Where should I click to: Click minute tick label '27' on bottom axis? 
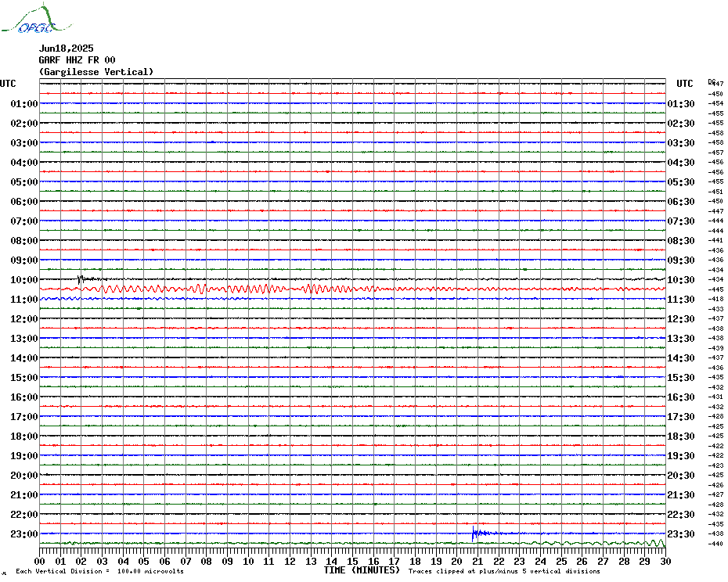[603, 561]
